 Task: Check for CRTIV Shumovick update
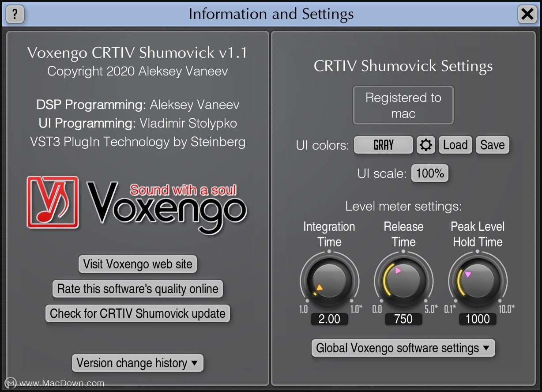coord(138,313)
